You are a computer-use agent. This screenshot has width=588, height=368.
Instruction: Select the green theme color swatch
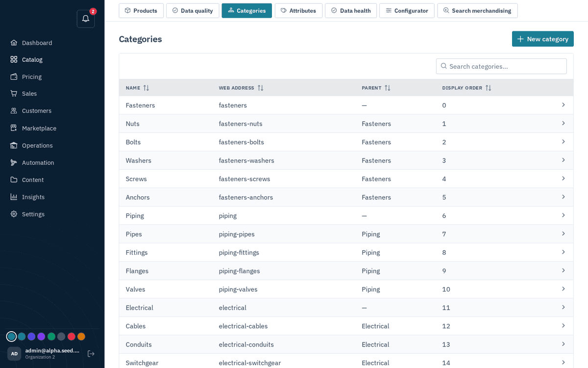coord(51,337)
